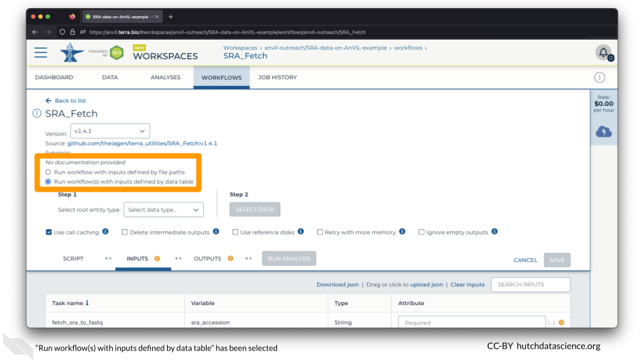This screenshot has height=362, width=644.
Task: Go to the DASHBOARD tab
Action: 54,77
